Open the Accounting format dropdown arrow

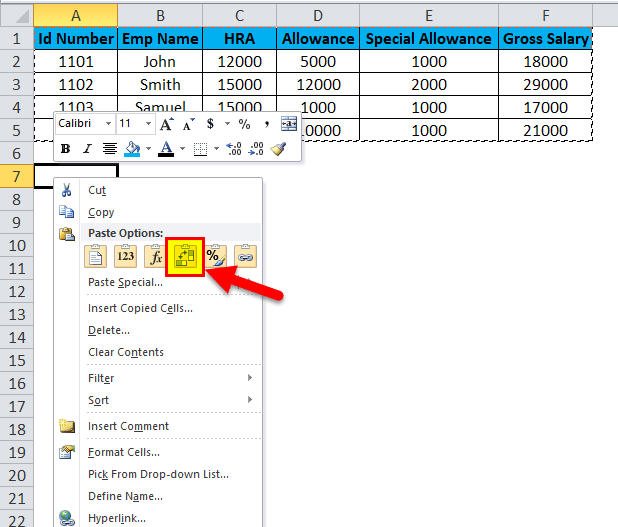click(x=227, y=124)
